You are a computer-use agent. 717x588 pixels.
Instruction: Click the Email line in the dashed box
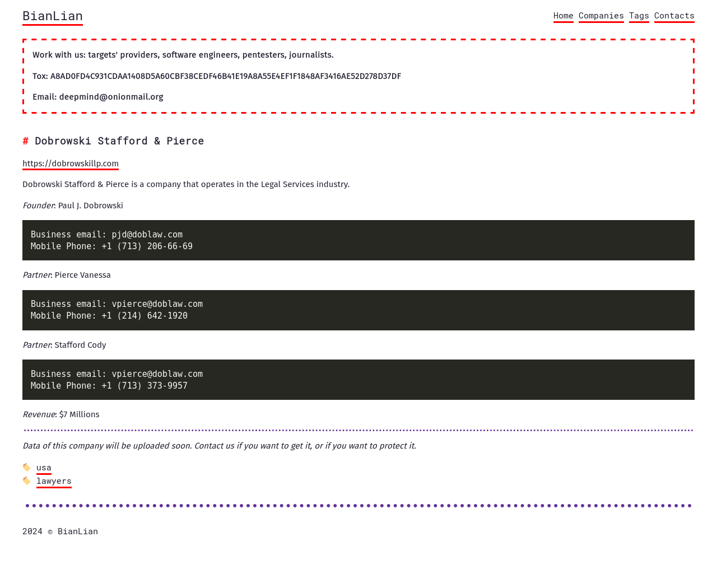tap(98, 97)
